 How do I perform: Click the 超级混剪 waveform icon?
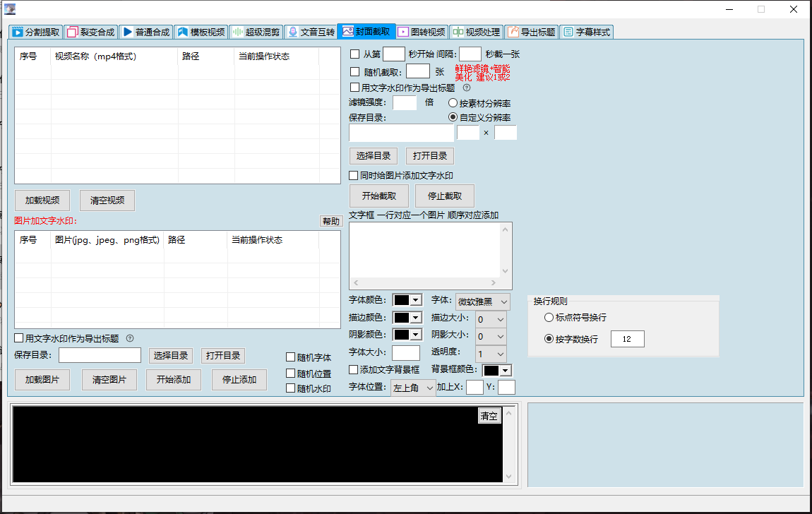coord(238,32)
